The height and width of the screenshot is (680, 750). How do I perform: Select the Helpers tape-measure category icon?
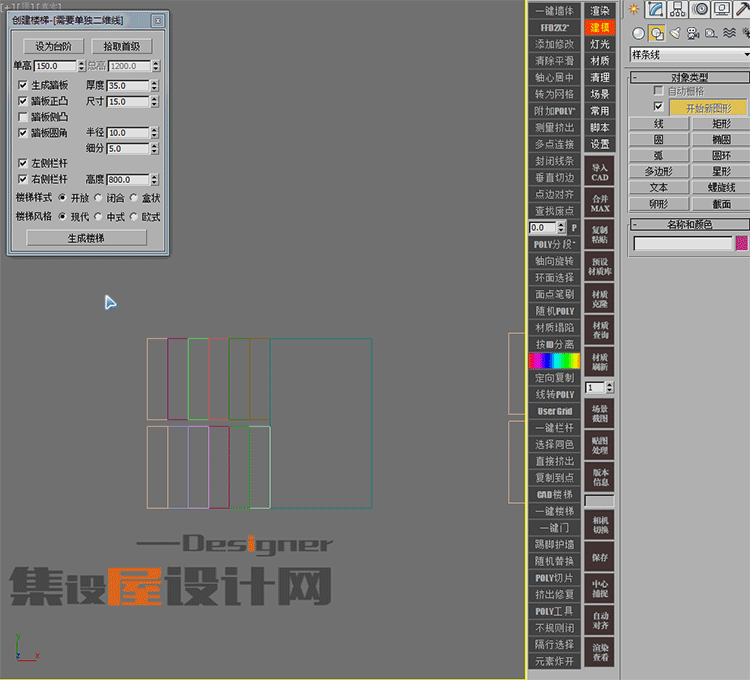[711, 33]
